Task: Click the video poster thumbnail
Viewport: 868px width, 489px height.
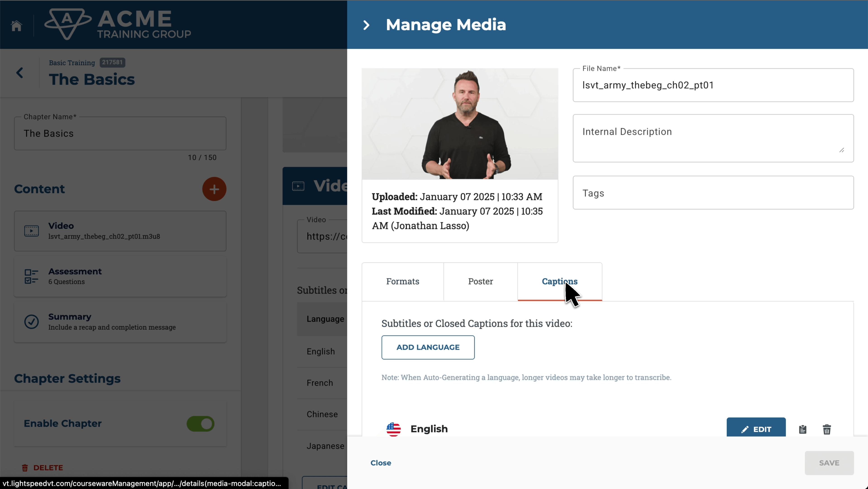Action: tap(460, 124)
